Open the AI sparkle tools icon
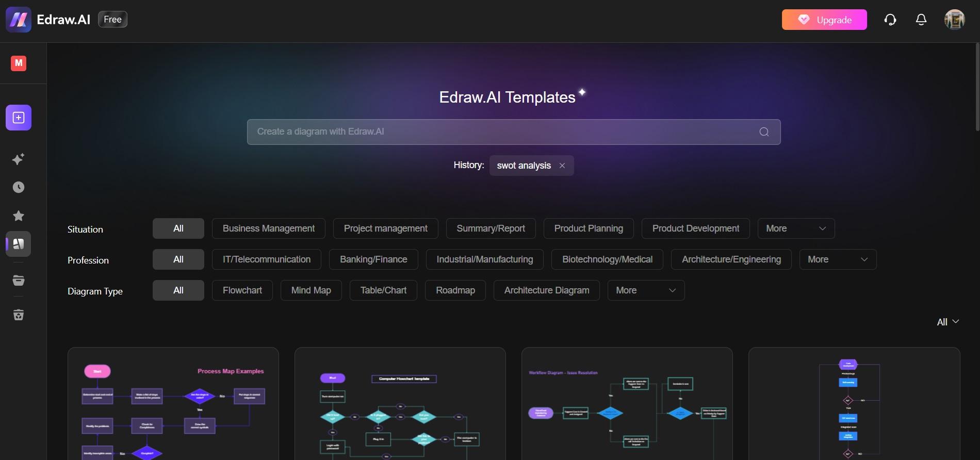 (x=19, y=159)
